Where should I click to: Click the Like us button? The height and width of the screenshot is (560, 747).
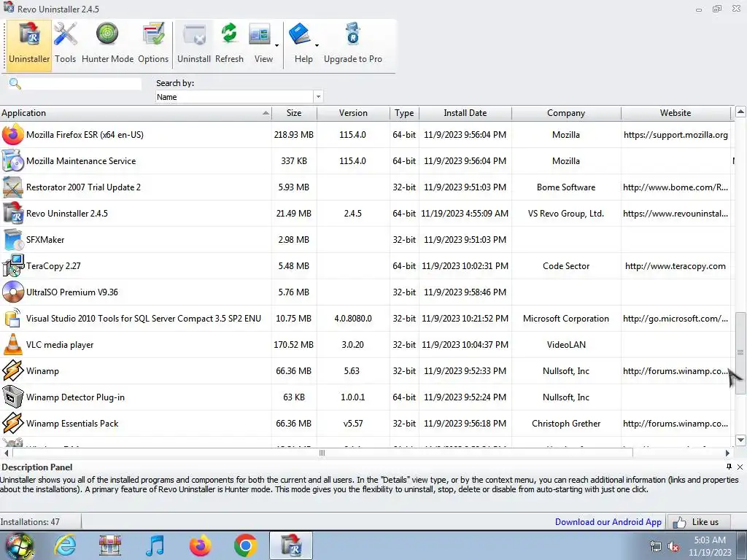[x=699, y=522]
